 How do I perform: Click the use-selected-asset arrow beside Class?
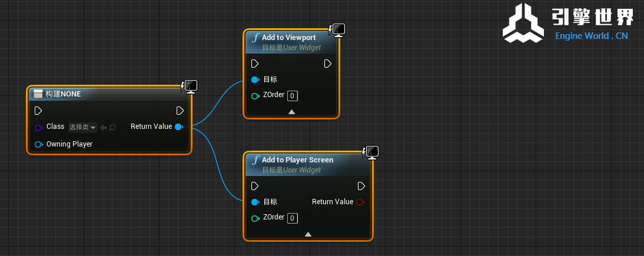click(103, 127)
